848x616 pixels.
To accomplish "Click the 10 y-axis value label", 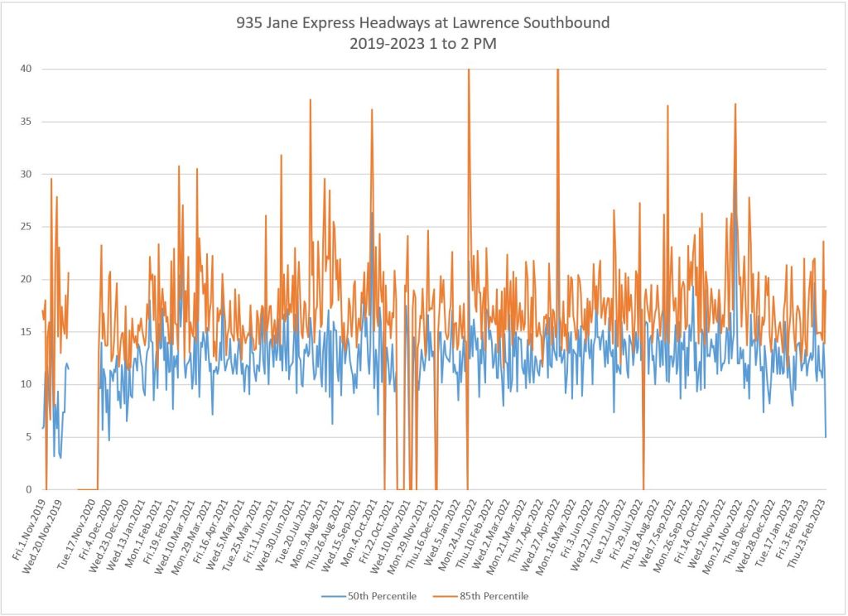I will pyautogui.click(x=26, y=384).
